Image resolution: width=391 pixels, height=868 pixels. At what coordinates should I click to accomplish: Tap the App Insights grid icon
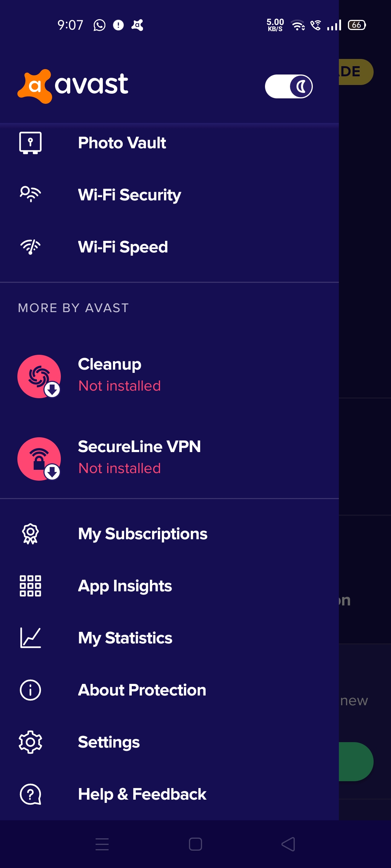[30, 586]
